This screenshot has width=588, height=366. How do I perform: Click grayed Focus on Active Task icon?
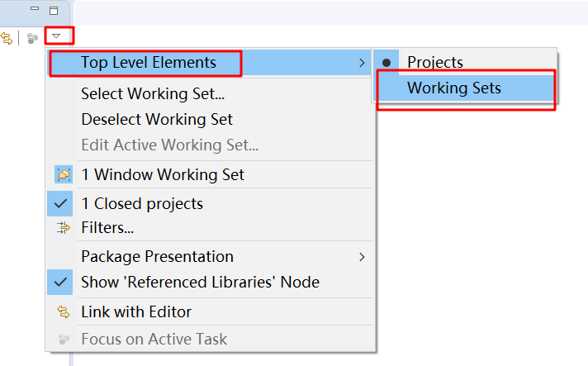click(64, 339)
